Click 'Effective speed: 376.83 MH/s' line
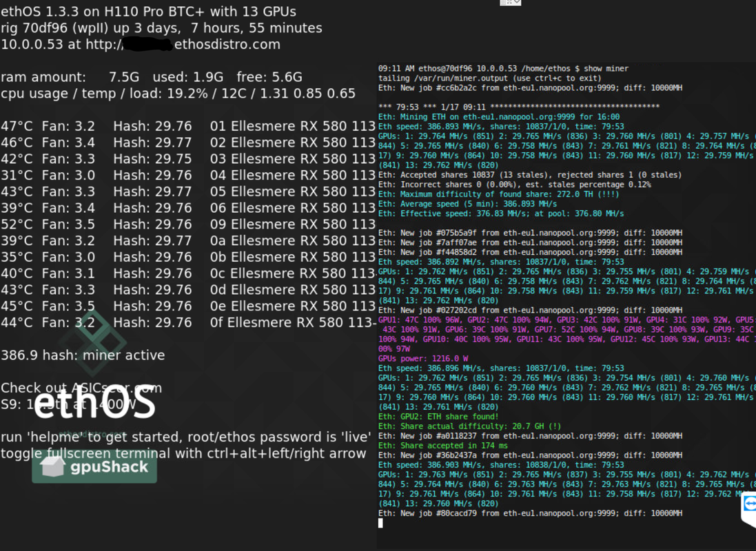The width and height of the screenshot is (756, 551). coord(501,214)
